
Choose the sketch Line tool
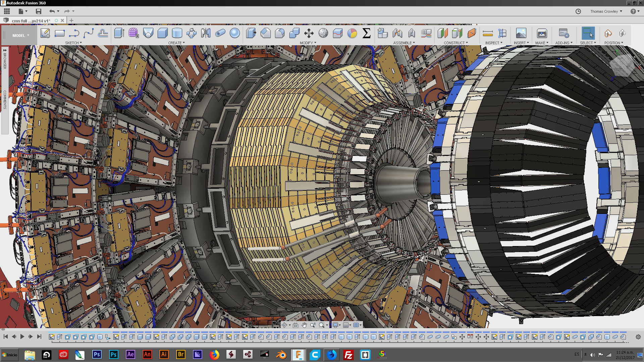click(74, 33)
